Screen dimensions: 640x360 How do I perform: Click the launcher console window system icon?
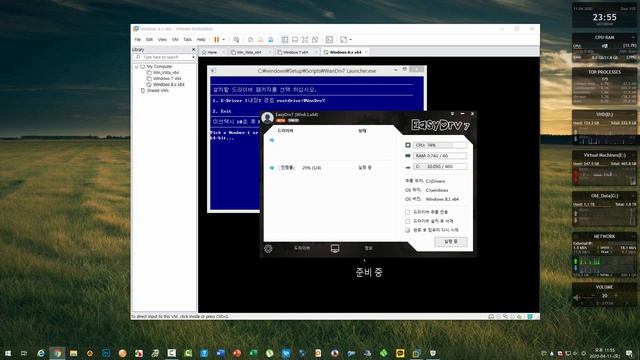point(213,71)
